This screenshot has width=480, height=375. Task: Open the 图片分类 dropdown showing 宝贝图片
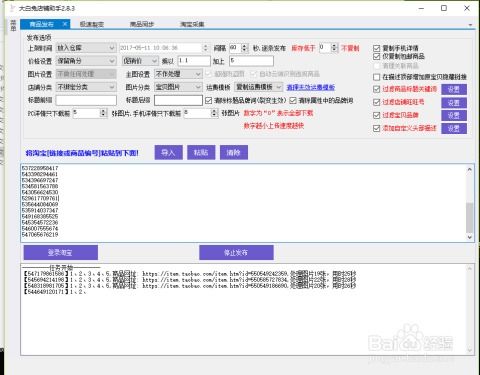tap(178, 87)
